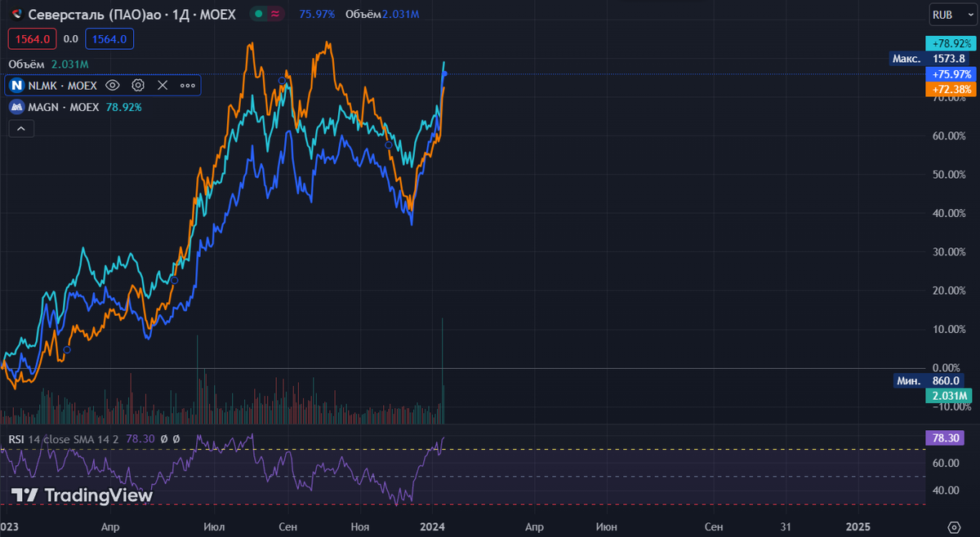Screen dimensions: 980x537
Task: Collapse the indicator legend
Action: [x=20, y=128]
